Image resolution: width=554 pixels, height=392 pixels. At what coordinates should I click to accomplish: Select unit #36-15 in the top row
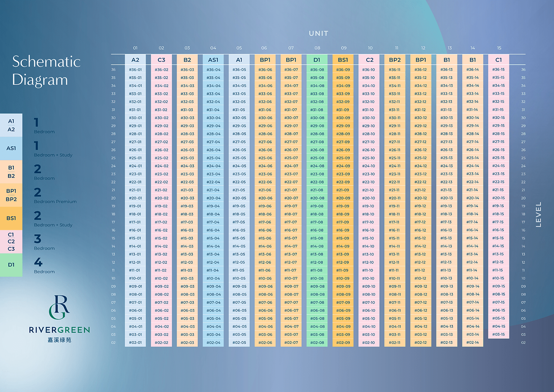(x=498, y=69)
